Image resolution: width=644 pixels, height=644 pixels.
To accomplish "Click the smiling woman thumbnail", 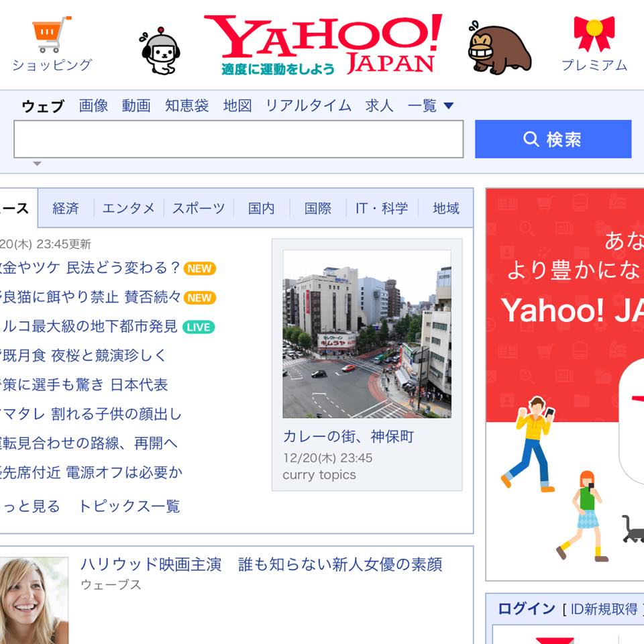I will pos(34,600).
